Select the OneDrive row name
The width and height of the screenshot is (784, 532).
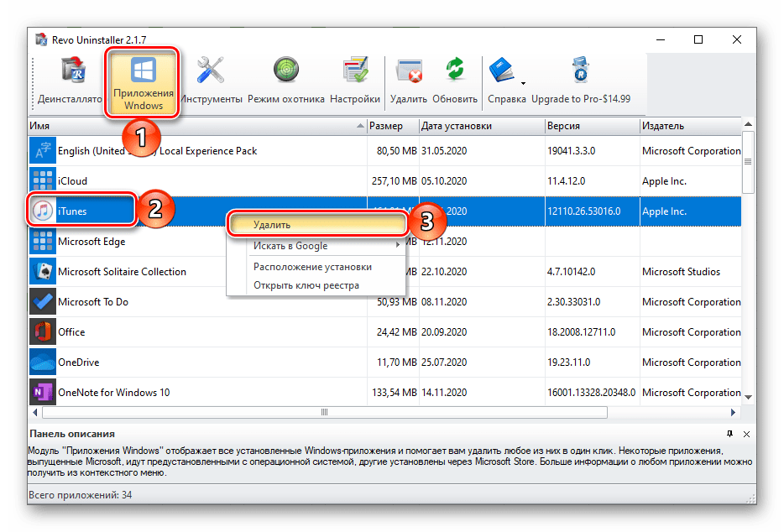click(x=79, y=362)
